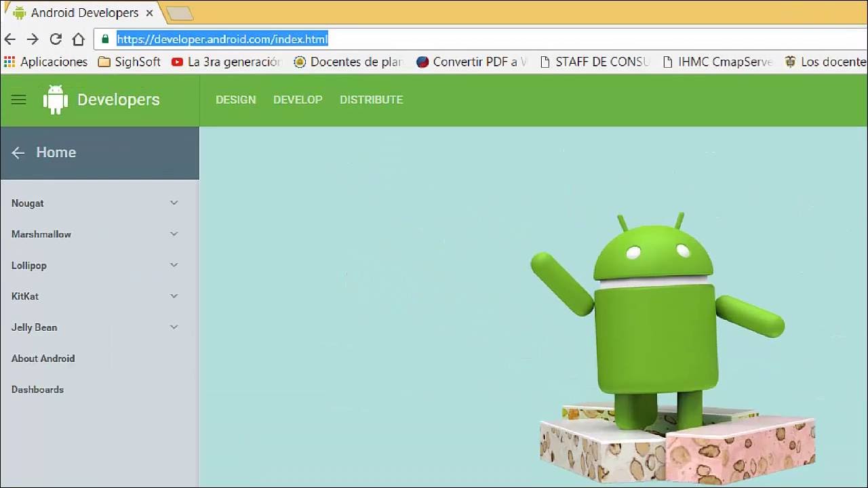Close the Android Developers tab
Image resolution: width=868 pixels, height=488 pixels.
149,13
